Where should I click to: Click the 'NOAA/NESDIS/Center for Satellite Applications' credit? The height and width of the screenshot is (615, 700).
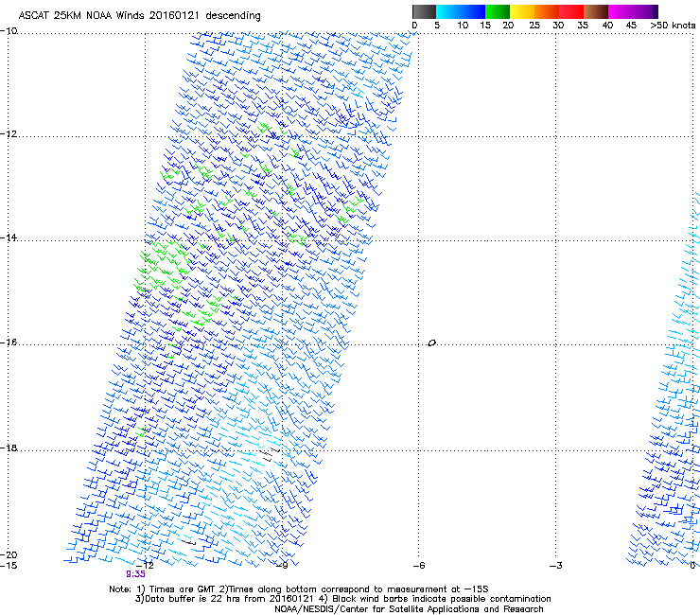point(409,609)
